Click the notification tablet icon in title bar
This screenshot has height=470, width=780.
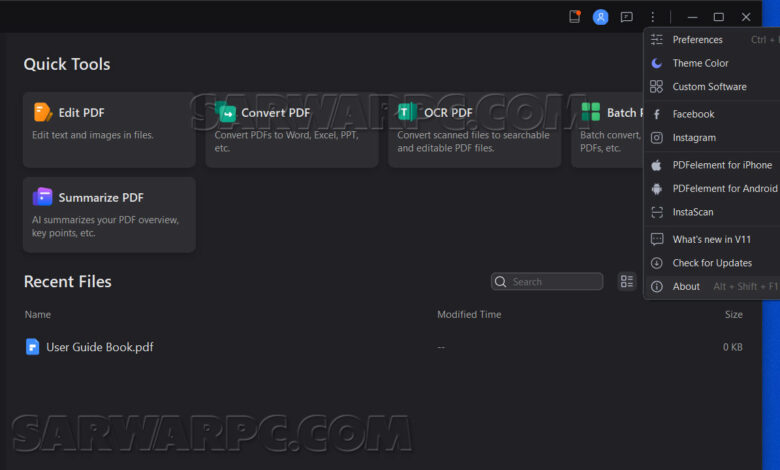575,16
